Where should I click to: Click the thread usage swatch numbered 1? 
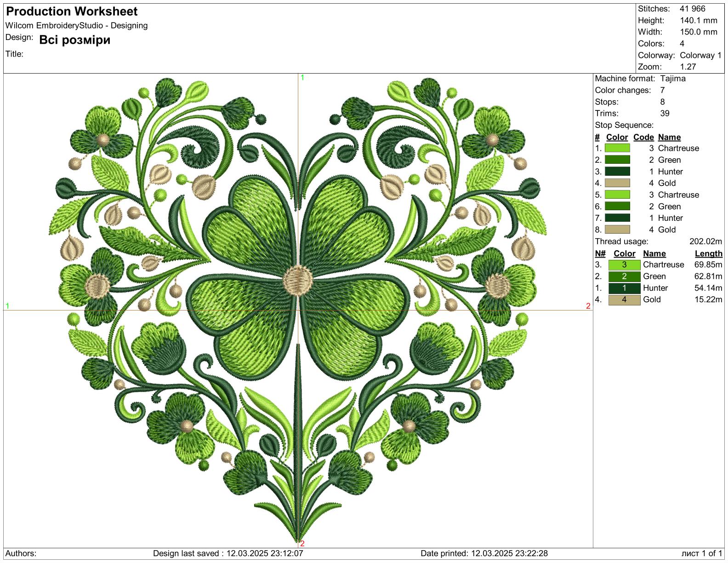(x=624, y=288)
